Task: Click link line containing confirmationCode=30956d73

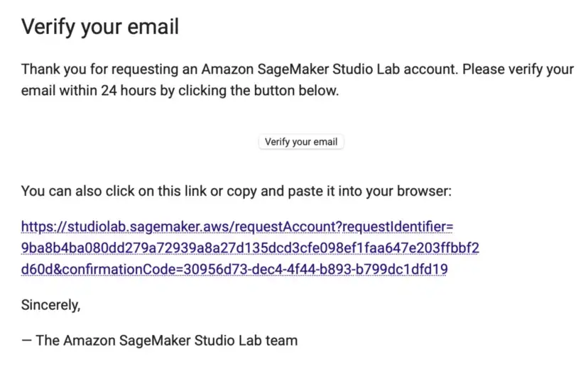Action: (x=234, y=269)
